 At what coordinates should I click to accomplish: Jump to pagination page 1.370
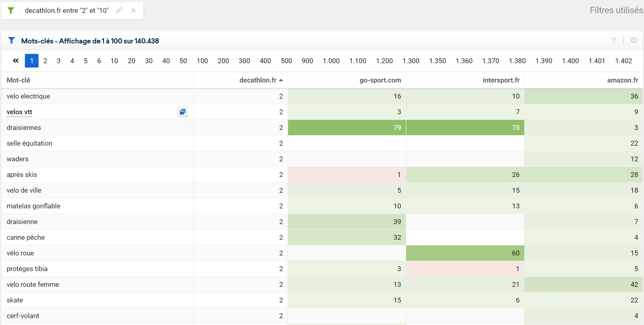coord(491,61)
